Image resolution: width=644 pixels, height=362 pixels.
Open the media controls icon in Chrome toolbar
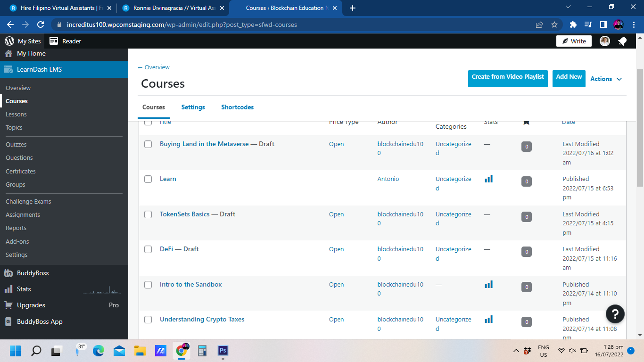[x=588, y=25]
